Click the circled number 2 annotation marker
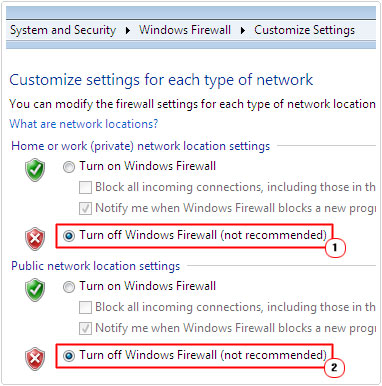 (x=334, y=368)
